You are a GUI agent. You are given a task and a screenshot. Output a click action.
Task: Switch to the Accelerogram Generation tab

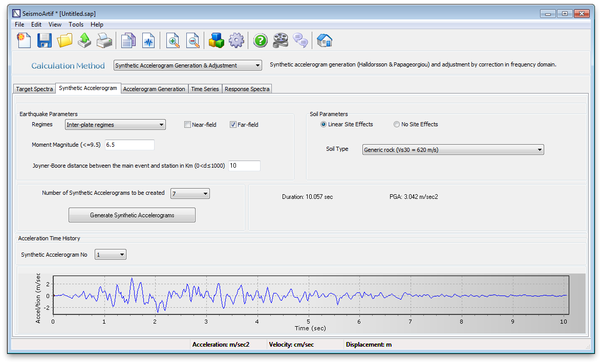(x=154, y=89)
